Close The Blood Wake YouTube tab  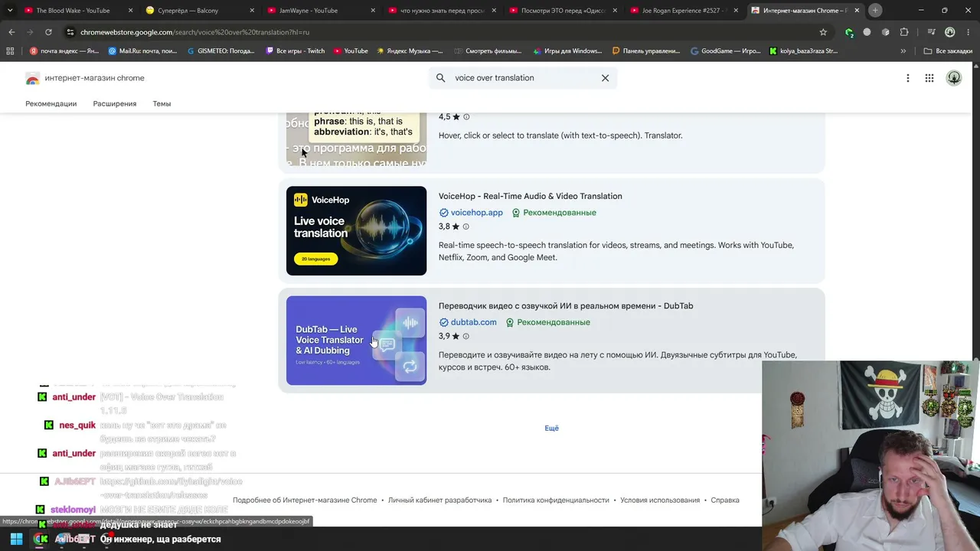click(x=131, y=11)
